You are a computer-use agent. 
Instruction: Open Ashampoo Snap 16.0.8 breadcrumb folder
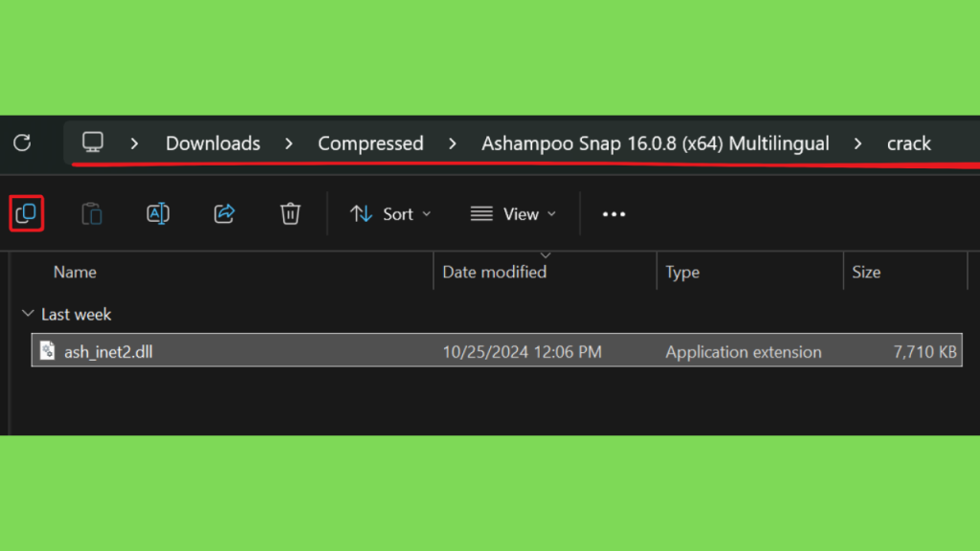[x=655, y=143]
